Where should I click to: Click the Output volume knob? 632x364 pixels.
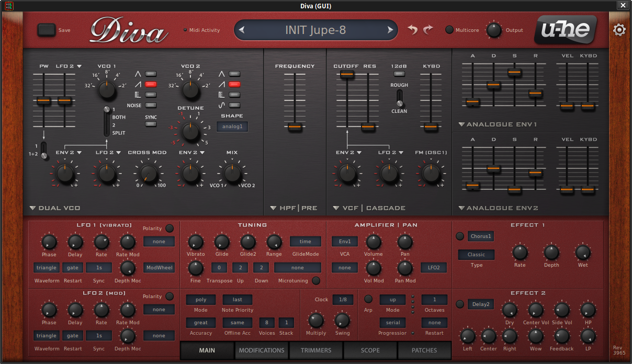(x=494, y=30)
